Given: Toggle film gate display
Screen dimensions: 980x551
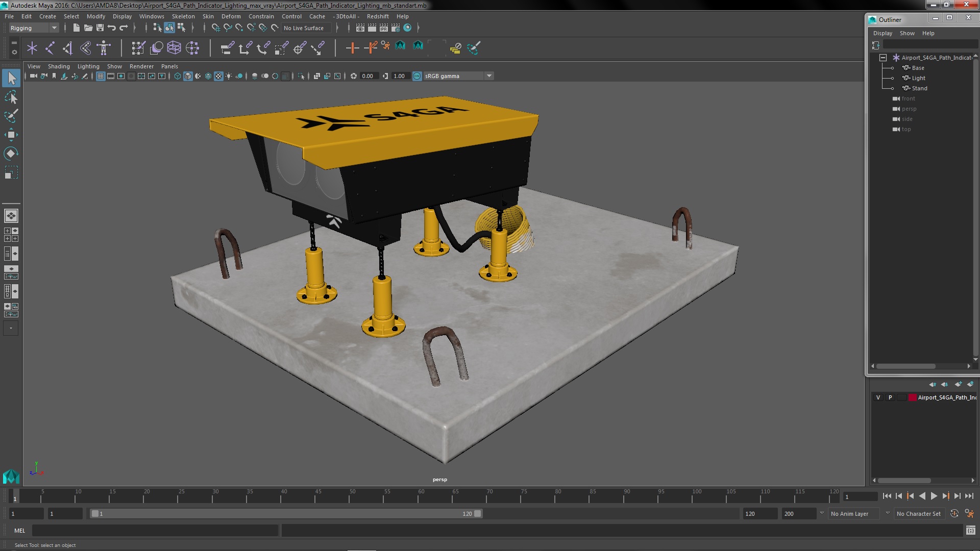Looking at the screenshot, I should 111,76.
